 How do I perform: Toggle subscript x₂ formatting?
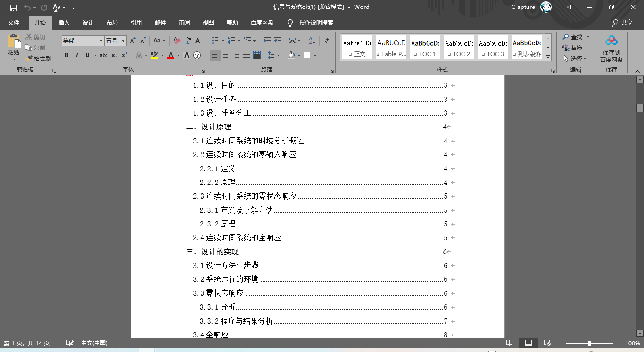click(x=114, y=55)
